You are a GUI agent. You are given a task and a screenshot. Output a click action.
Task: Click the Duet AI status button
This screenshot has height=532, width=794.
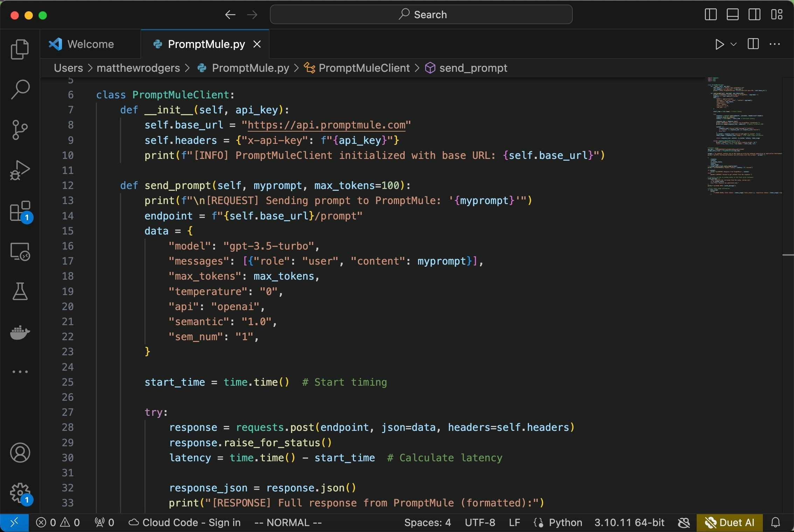tap(729, 523)
